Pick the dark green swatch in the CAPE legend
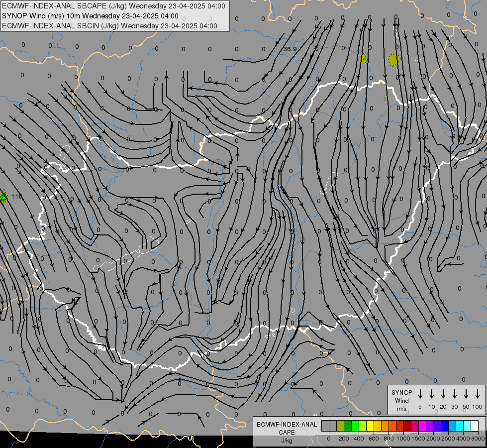The height and width of the screenshot is (448, 487). point(348,426)
